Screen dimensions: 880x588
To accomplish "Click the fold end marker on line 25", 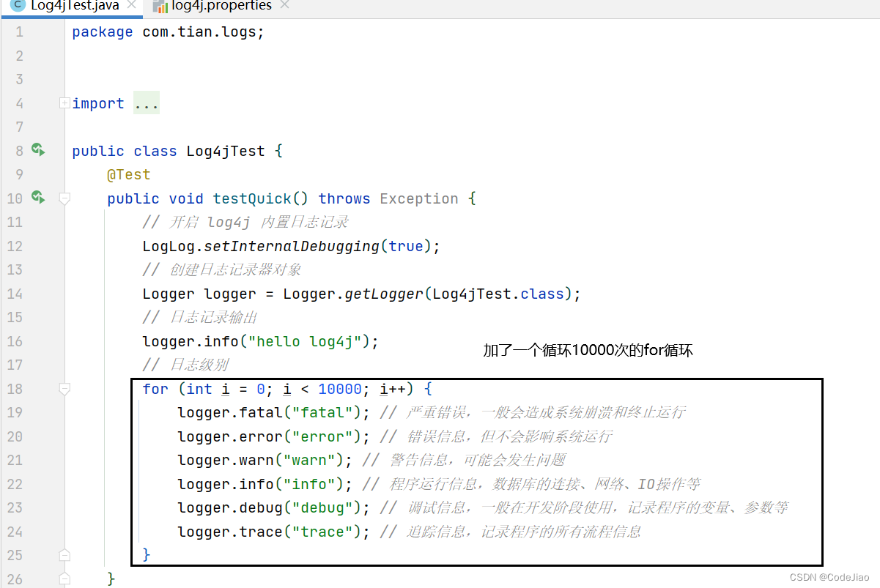I will [64, 554].
